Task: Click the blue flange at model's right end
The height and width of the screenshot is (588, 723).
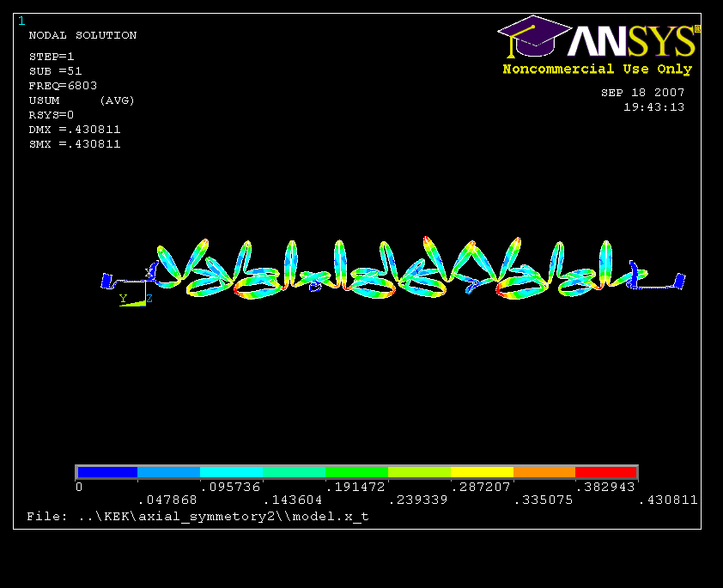Action: (x=680, y=281)
